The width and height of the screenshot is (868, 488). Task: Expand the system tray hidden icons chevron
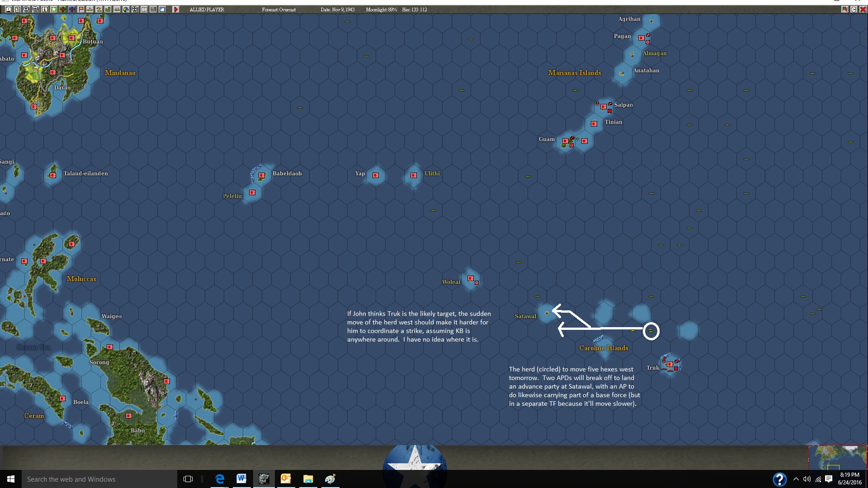tap(796, 479)
